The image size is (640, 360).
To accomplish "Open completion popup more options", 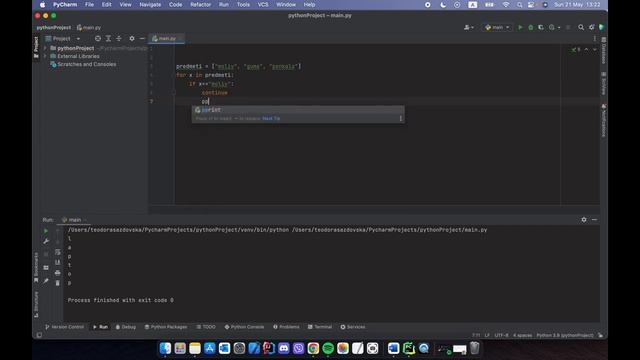I will click(x=400, y=118).
